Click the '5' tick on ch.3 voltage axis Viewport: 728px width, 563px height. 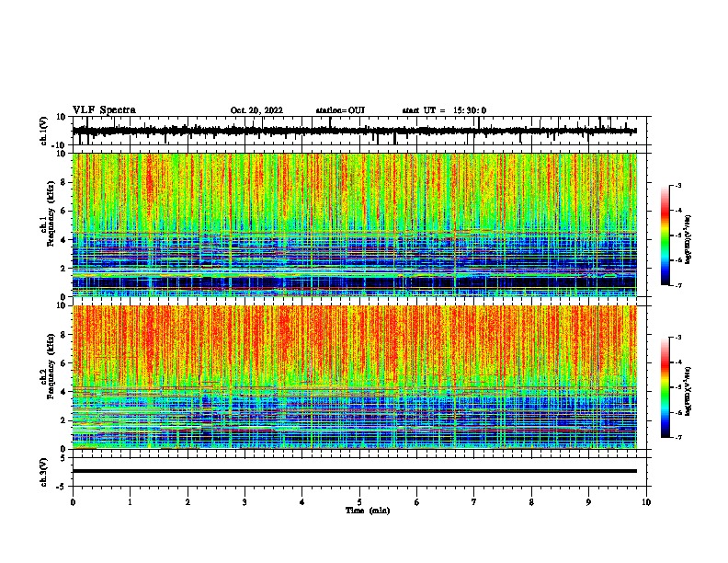(x=63, y=457)
